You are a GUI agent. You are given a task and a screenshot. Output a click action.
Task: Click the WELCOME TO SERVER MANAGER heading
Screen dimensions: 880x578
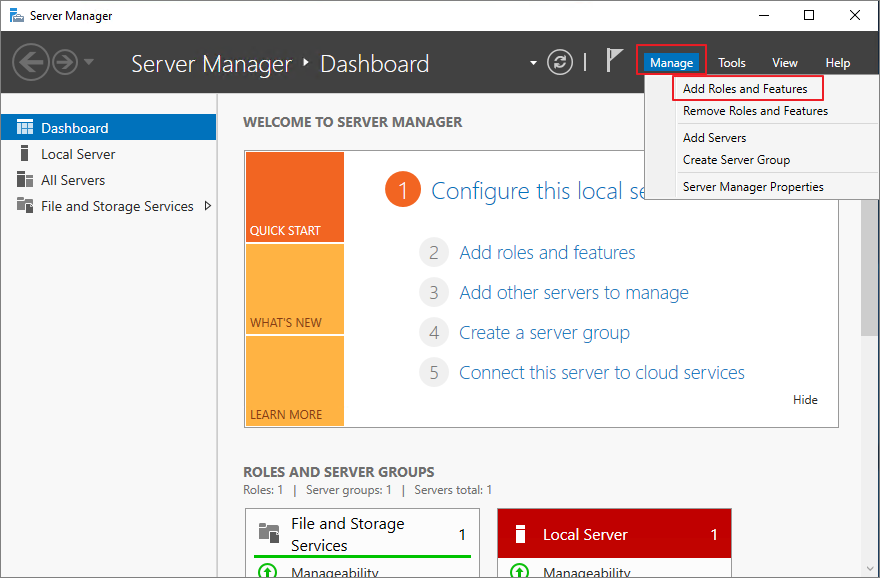[352, 122]
